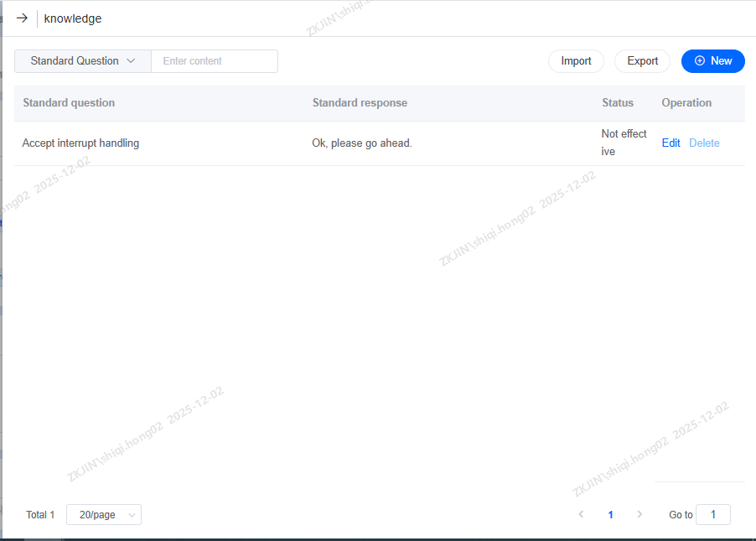
Task: Click the Export button
Action: [642, 61]
